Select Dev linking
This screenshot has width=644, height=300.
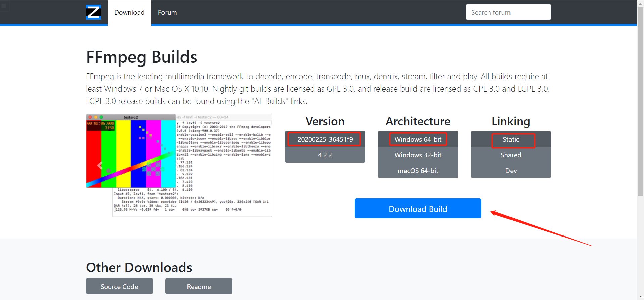point(511,171)
